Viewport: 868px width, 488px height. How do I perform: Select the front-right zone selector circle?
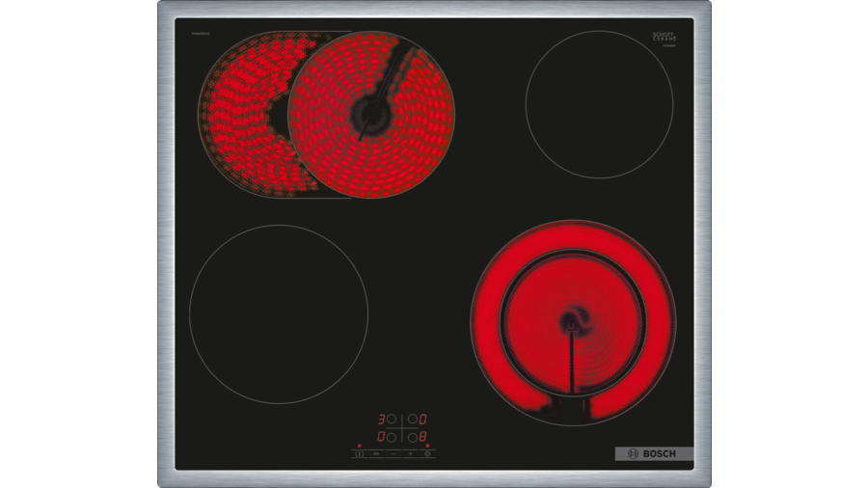[x=413, y=437]
